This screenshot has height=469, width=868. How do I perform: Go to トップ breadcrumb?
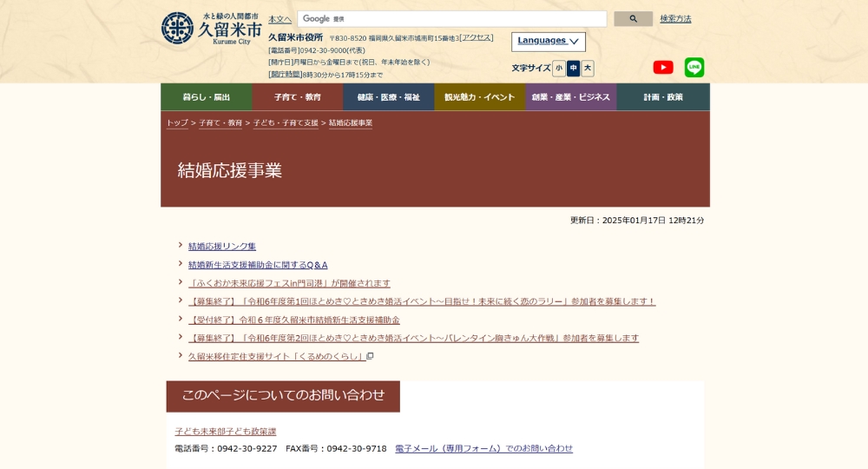click(177, 123)
